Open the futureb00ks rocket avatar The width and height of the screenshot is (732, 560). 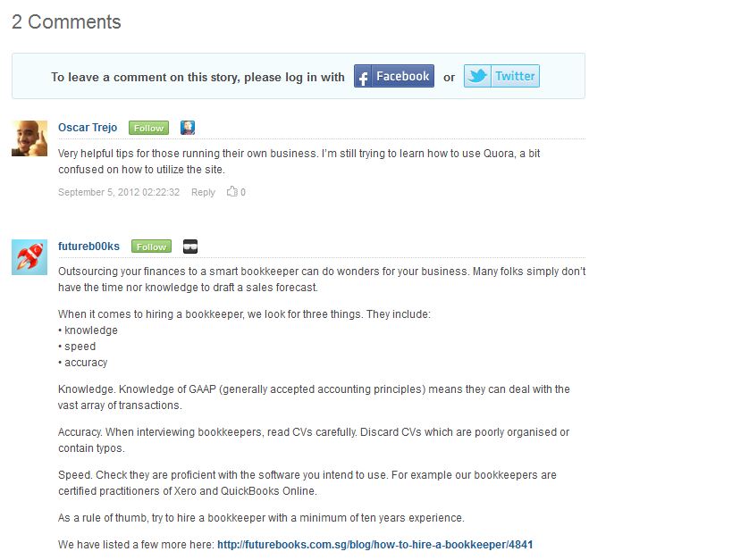click(x=29, y=257)
